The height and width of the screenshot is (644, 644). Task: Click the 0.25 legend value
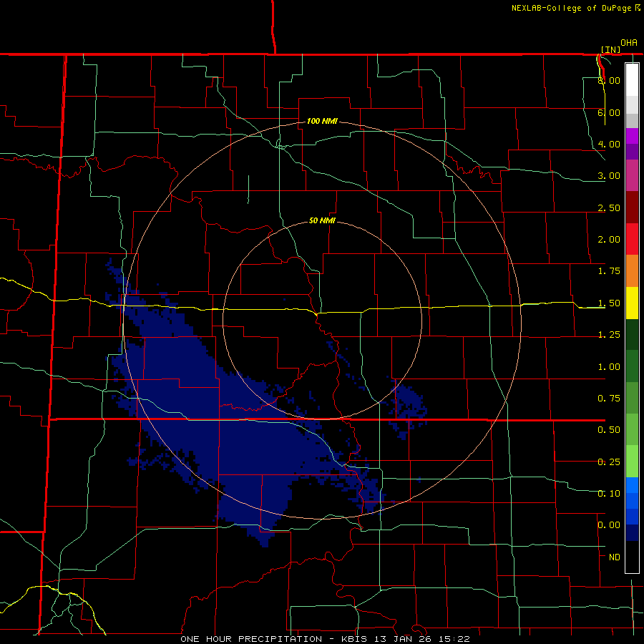(x=609, y=462)
